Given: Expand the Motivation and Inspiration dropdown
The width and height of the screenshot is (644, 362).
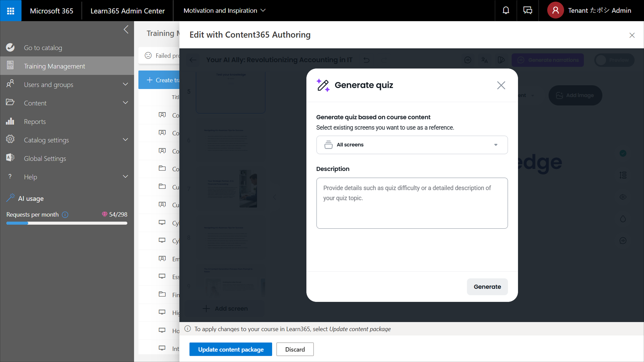Looking at the screenshot, I should coord(224,11).
